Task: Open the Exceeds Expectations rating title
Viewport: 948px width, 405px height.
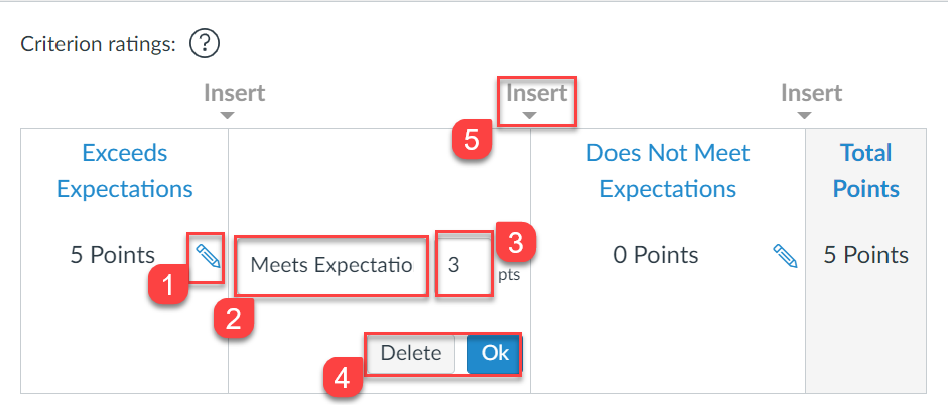Action: tap(125, 170)
